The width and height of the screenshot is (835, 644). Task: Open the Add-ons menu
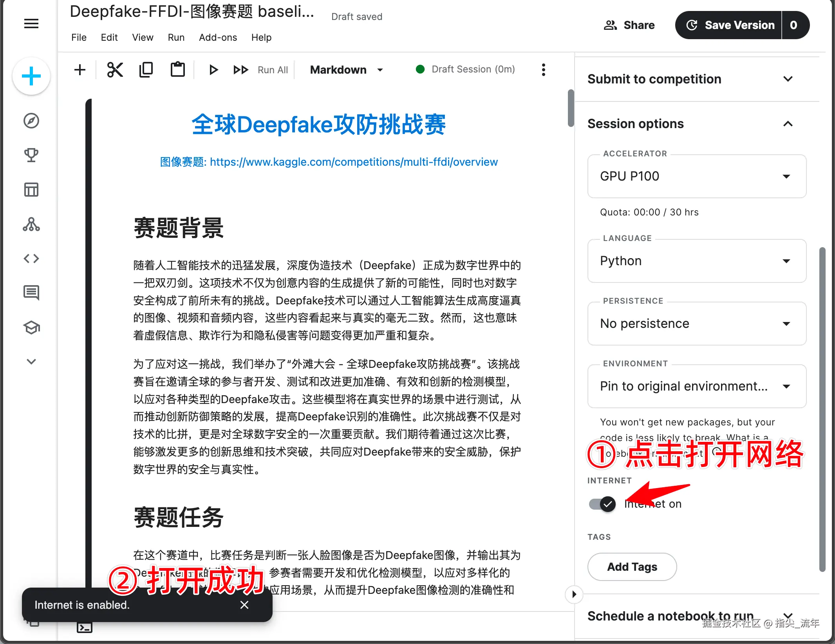[218, 38]
